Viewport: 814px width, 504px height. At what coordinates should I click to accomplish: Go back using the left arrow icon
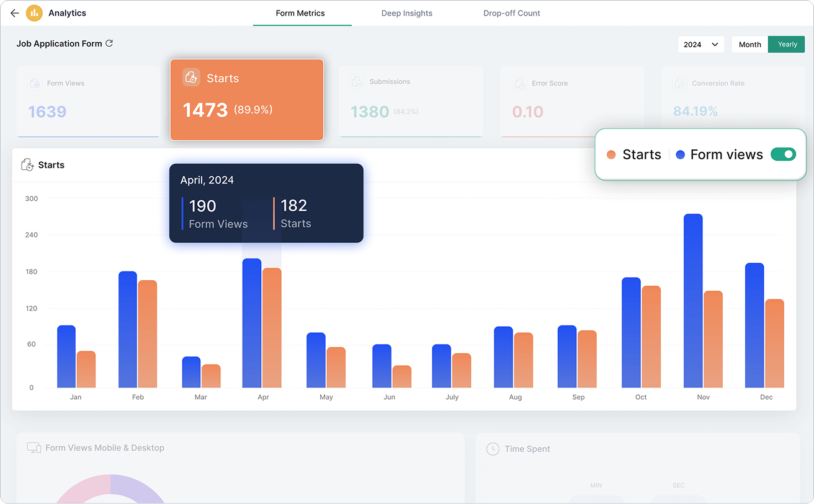(x=15, y=13)
